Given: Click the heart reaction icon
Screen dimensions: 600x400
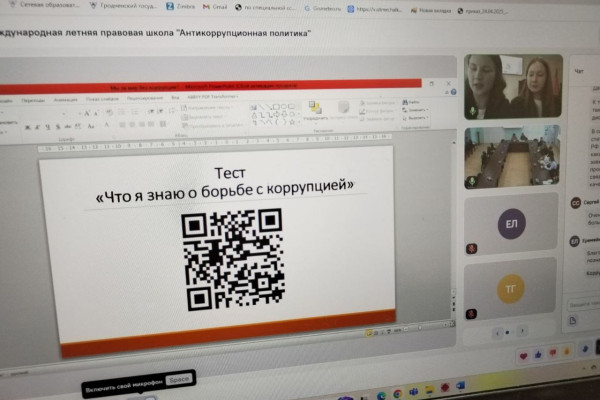Looking at the screenshot, I should (524, 355).
